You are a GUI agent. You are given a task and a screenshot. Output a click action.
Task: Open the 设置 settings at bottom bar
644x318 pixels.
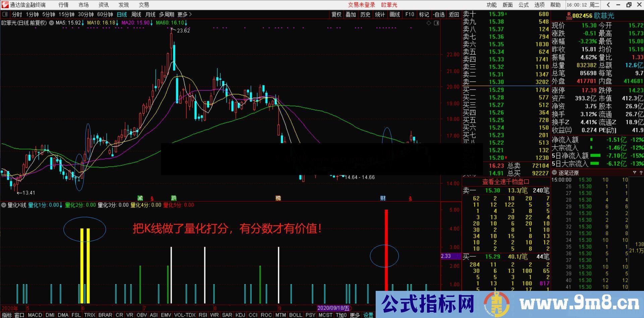pyautogui.click(x=368, y=315)
